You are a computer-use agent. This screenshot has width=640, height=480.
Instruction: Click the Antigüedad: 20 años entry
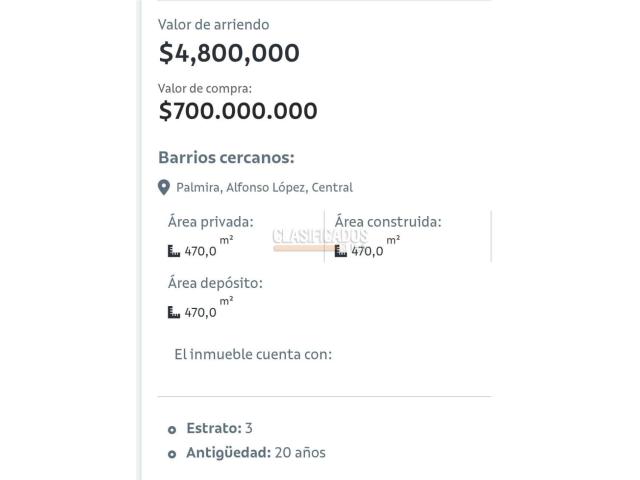[256, 453]
